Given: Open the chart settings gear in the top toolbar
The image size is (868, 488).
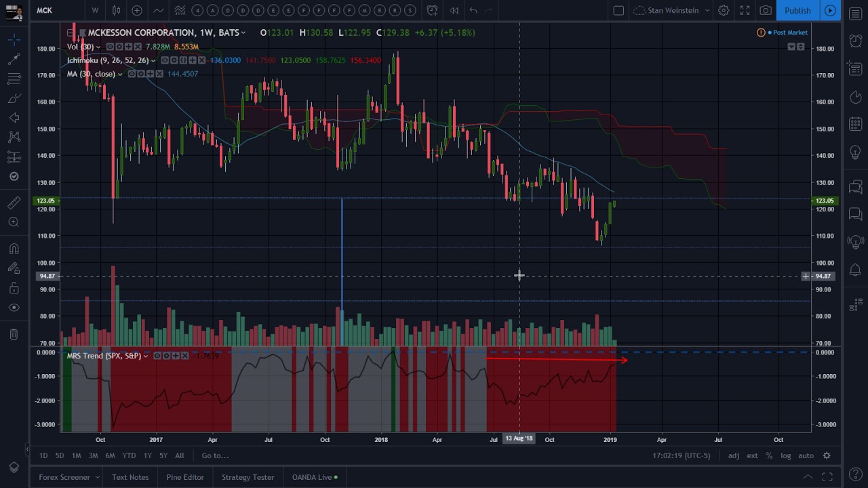Looking at the screenshot, I should [x=724, y=10].
